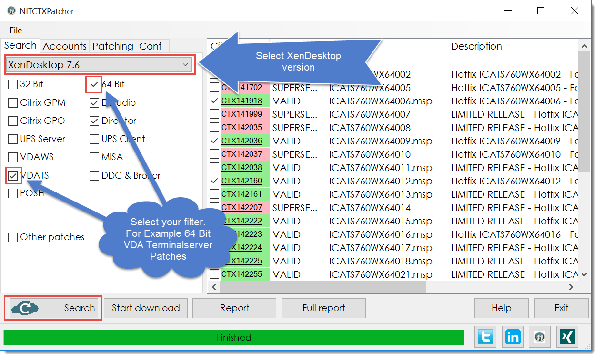Select the ICATS760WX64021.msp file cell

click(381, 274)
